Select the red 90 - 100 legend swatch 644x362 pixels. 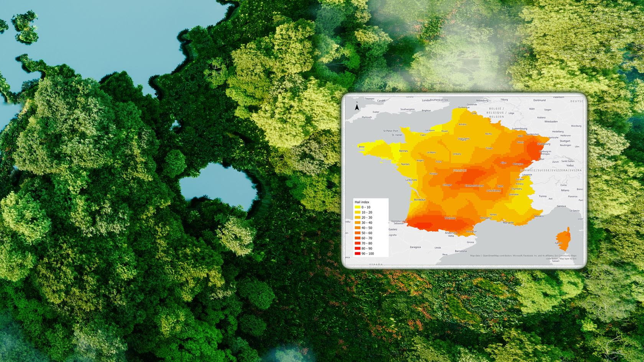point(357,254)
